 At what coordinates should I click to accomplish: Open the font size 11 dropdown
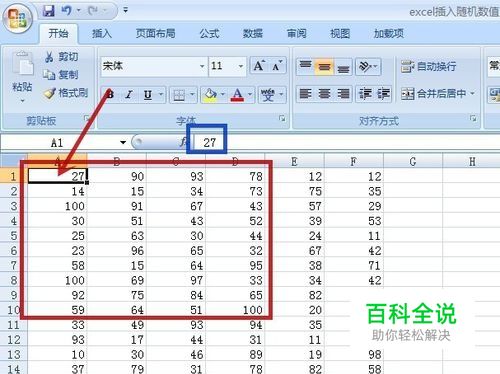coord(241,66)
